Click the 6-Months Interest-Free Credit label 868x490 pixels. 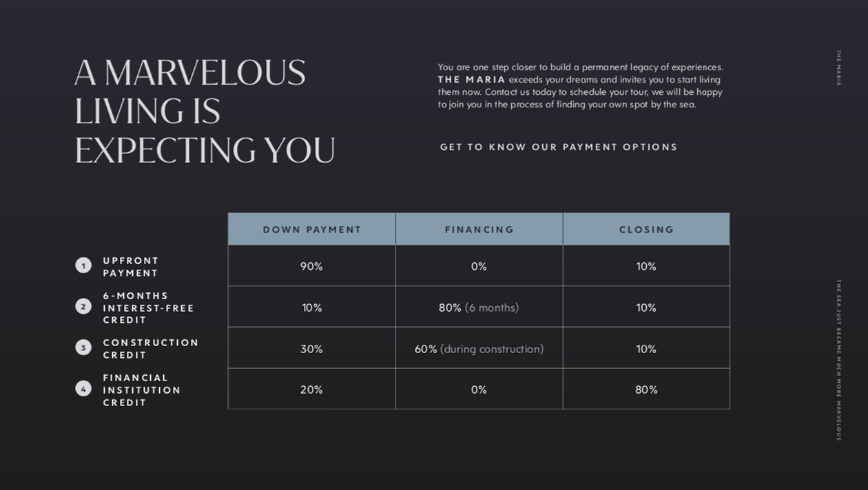point(149,308)
